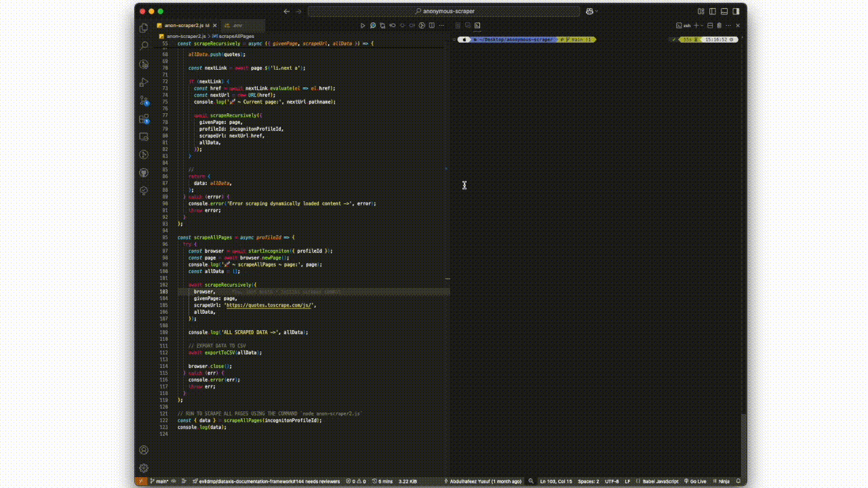Click the anonymous-scraper search box
This screenshot has width=868, height=488.
[443, 12]
